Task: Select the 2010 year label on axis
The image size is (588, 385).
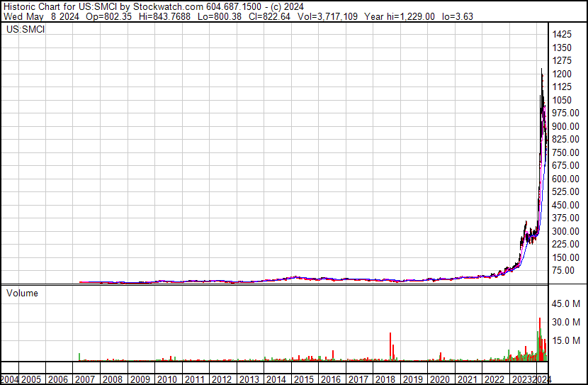Action: click(x=167, y=379)
